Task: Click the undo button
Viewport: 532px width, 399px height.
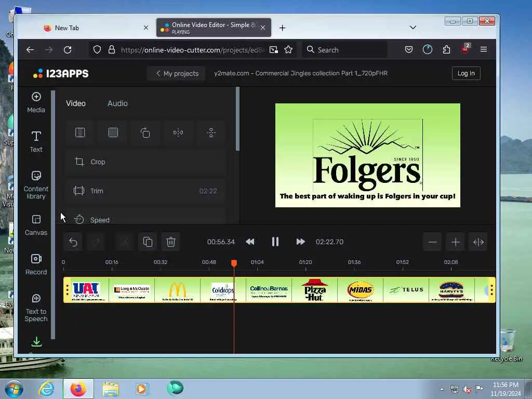Action: point(73,242)
